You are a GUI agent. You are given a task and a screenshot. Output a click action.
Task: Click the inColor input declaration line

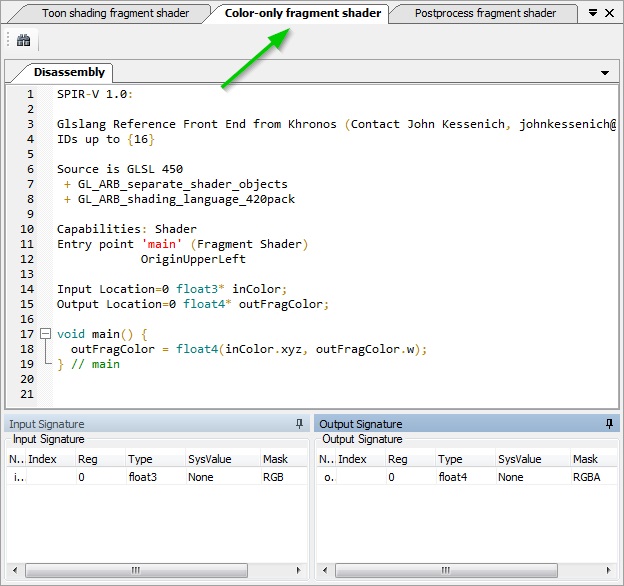click(172, 289)
